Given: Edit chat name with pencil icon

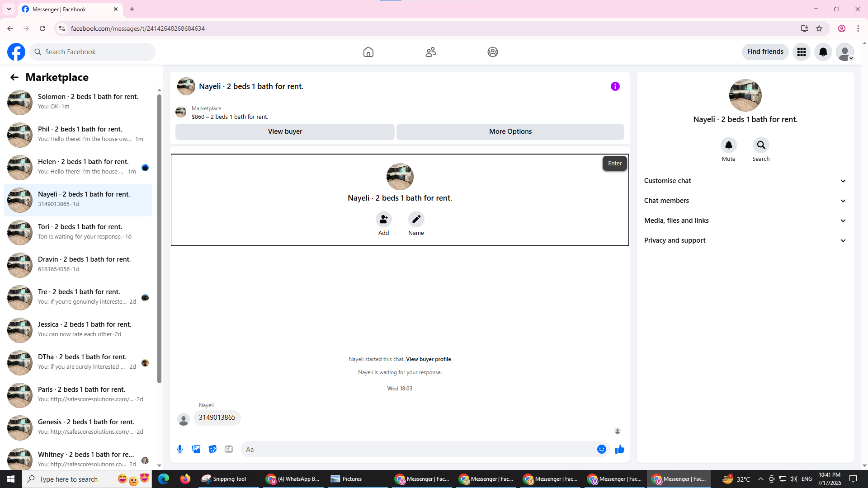Looking at the screenshot, I should point(416,220).
